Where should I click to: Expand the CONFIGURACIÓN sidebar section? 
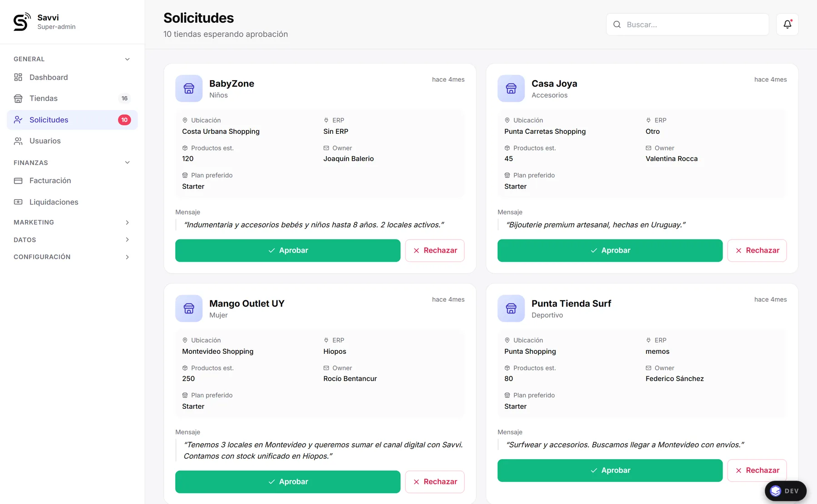(x=72, y=257)
